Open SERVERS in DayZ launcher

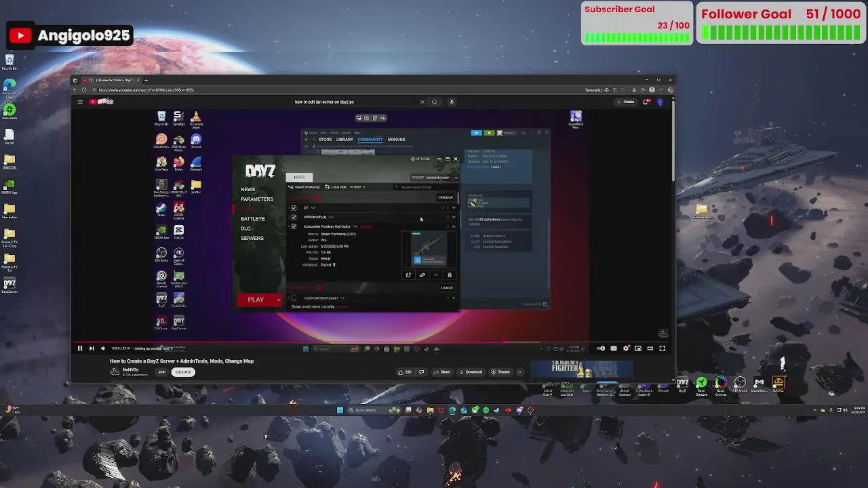tap(252, 238)
